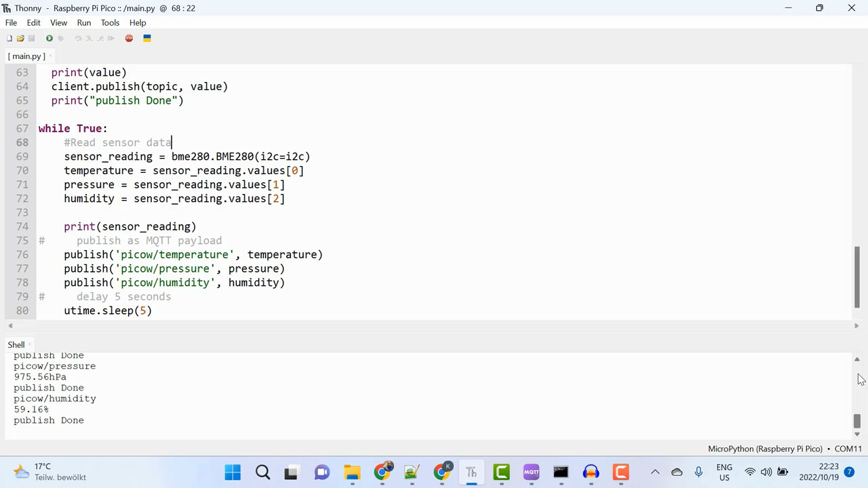Image resolution: width=868 pixels, height=488 pixels.
Task: Open the orange Camtasia recorder taskbar icon
Action: click(620, 472)
